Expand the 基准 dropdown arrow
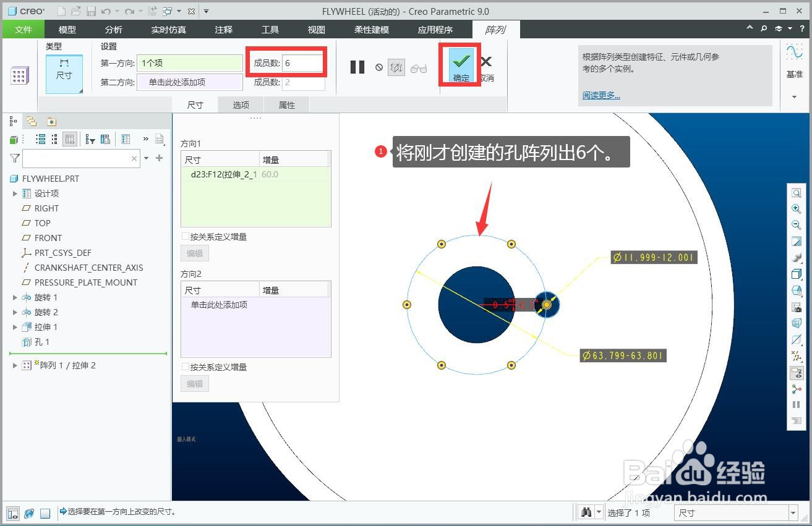Viewport: 812px width, 526px height. pos(795,97)
